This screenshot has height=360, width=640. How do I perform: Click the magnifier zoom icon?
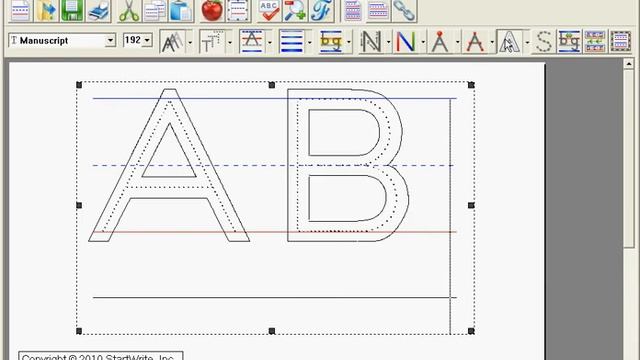pos(295,10)
